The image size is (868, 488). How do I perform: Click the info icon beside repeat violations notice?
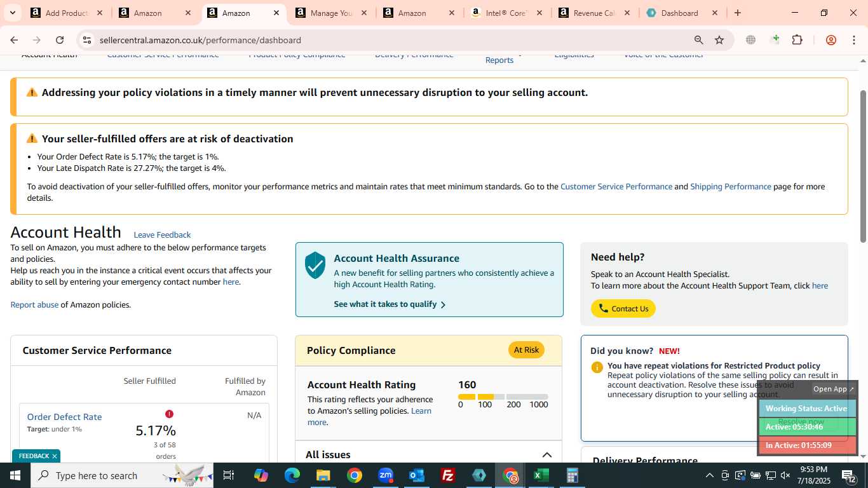click(597, 367)
